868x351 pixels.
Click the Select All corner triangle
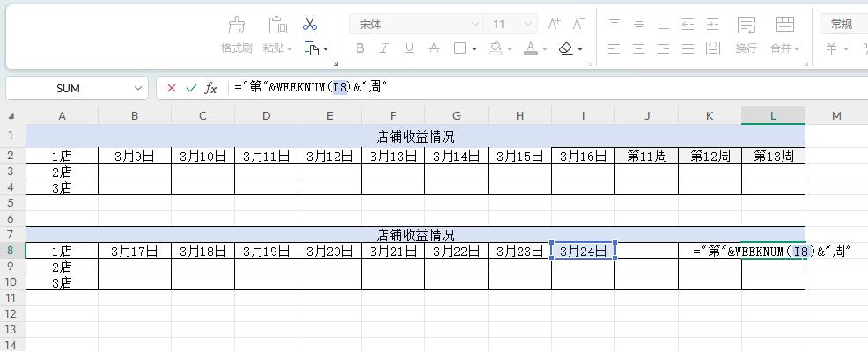click(x=12, y=116)
